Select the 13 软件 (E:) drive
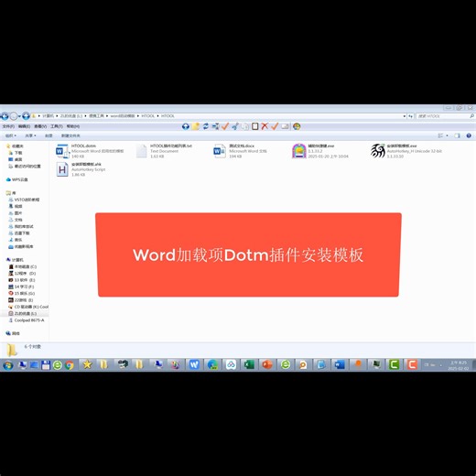Image resolution: width=476 pixels, height=476 pixels. (25, 280)
